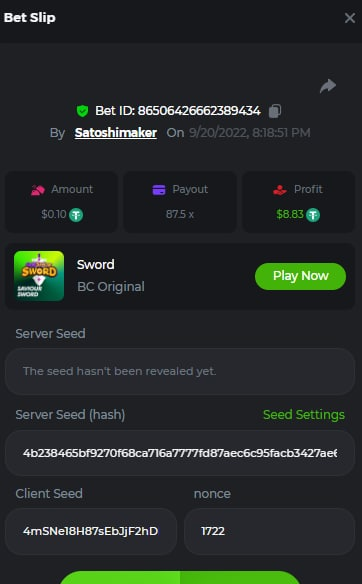The width and height of the screenshot is (362, 584).
Task: Click the Tether coin beside $0.10
Action: point(76,215)
